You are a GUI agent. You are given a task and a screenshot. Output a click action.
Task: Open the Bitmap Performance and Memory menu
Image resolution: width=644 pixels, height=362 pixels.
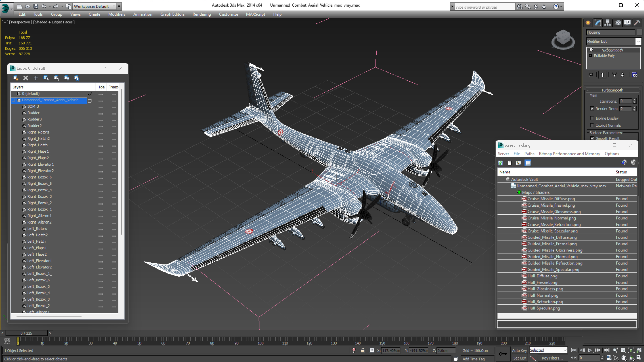pos(569,154)
